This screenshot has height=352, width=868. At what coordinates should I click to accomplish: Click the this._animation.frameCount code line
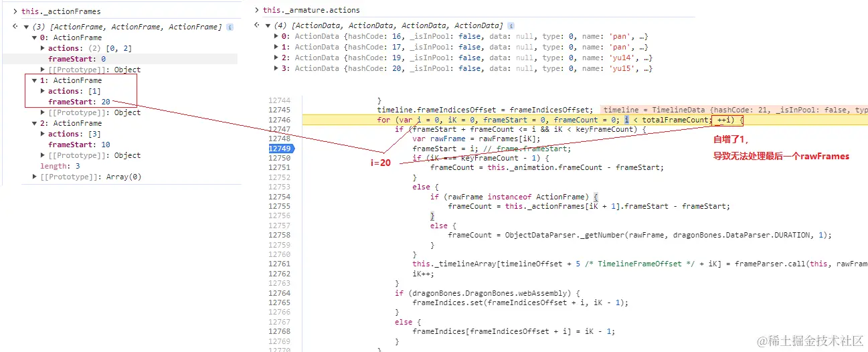coord(547,167)
